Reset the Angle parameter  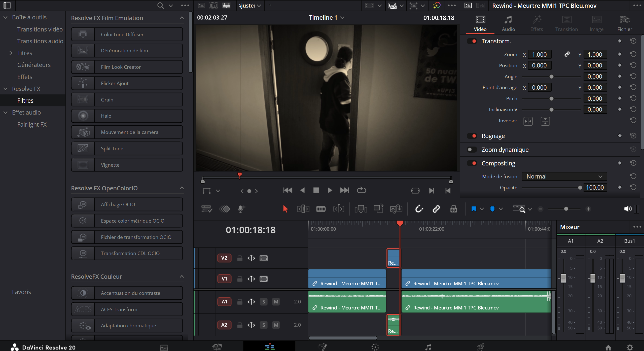[x=633, y=76]
